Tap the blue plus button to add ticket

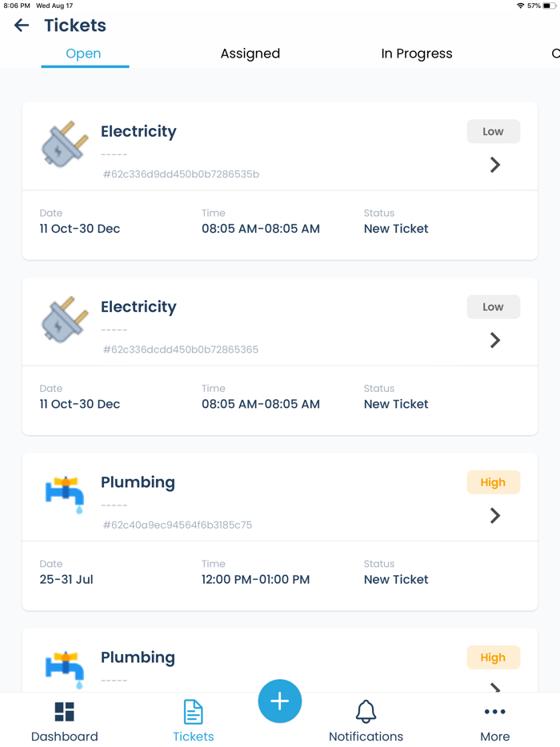click(x=280, y=701)
